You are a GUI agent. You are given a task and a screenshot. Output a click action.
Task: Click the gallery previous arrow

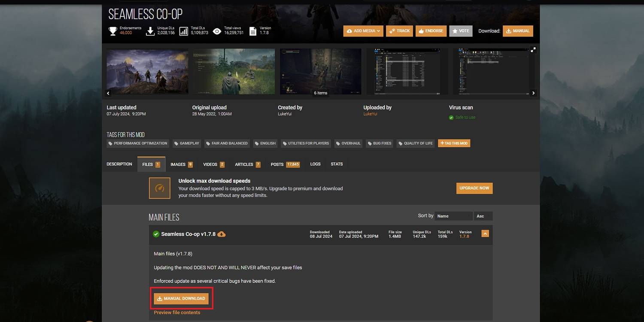tap(108, 93)
